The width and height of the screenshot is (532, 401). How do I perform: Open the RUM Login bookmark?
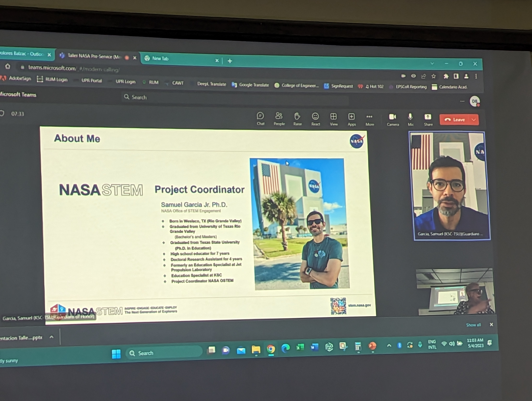pos(52,79)
